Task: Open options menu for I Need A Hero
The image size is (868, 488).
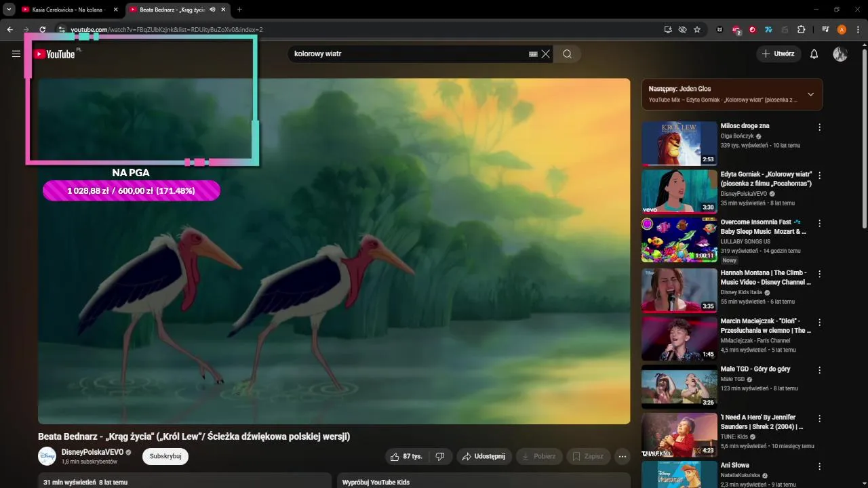Action: coord(819,419)
